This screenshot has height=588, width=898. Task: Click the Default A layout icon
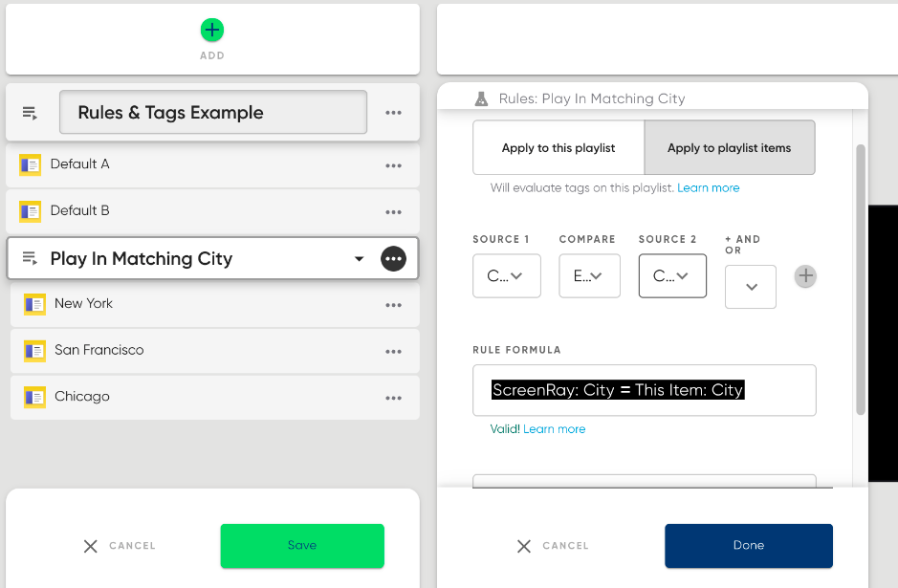[x=30, y=164]
